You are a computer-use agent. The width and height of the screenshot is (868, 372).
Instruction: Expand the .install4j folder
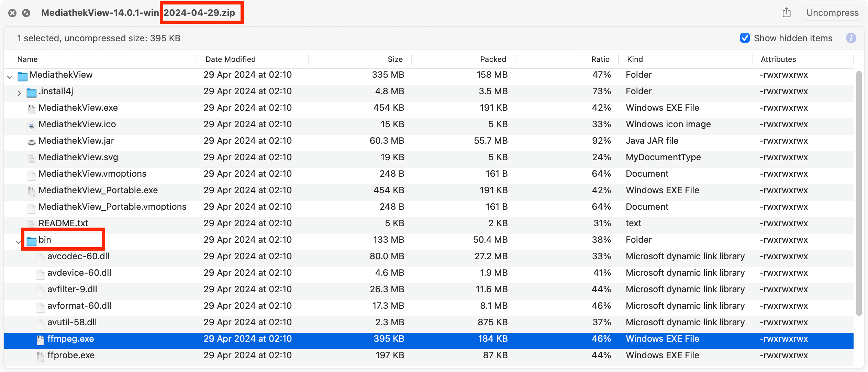19,93
